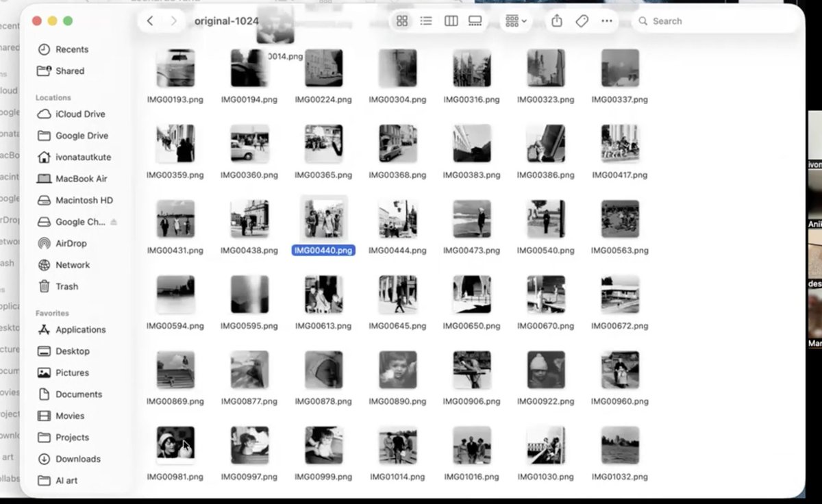Screen dimensions: 822x504
Task: Open Movies in Favorites
Action: 70,416
